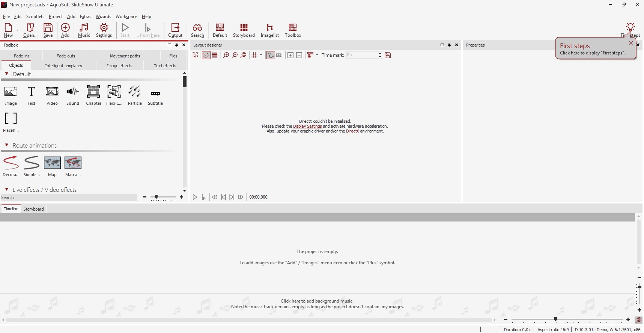Play the preview in Layout designer

pos(195,197)
